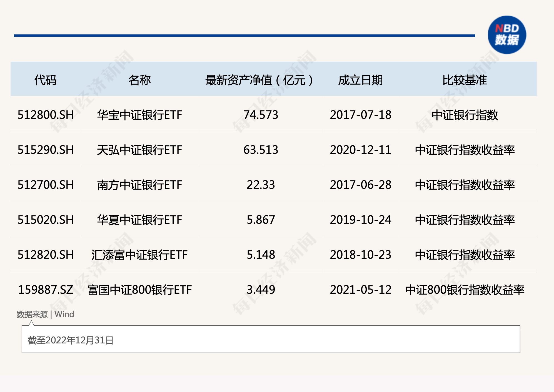Select the name 天弘中证银行ETF
This screenshot has width=554, height=392.
coord(139,150)
